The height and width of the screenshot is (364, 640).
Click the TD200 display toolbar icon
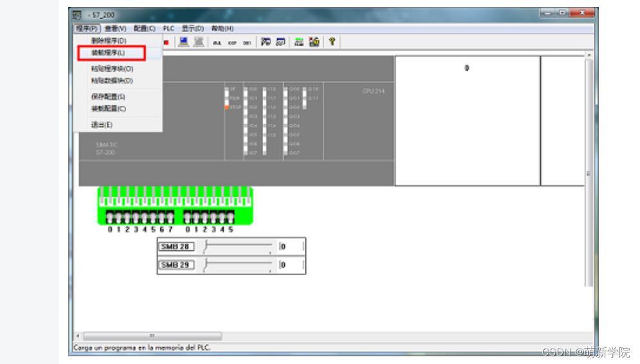pos(281,42)
